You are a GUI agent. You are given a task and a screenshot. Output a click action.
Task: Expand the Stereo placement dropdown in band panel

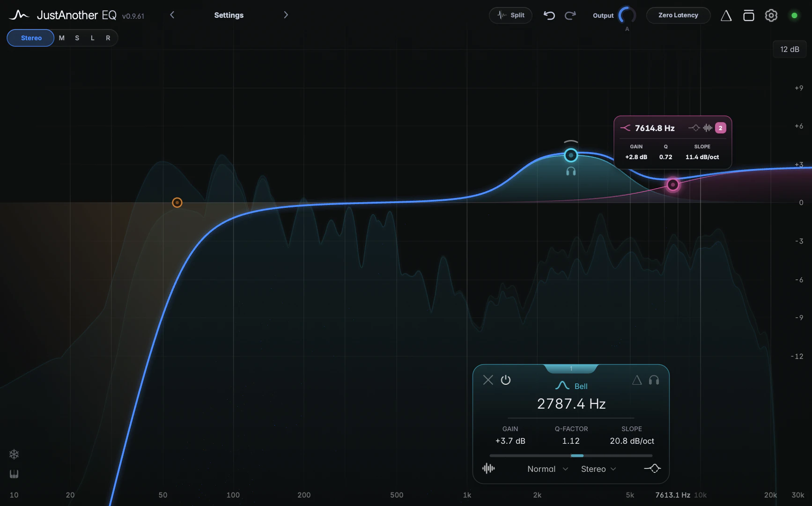click(x=598, y=469)
